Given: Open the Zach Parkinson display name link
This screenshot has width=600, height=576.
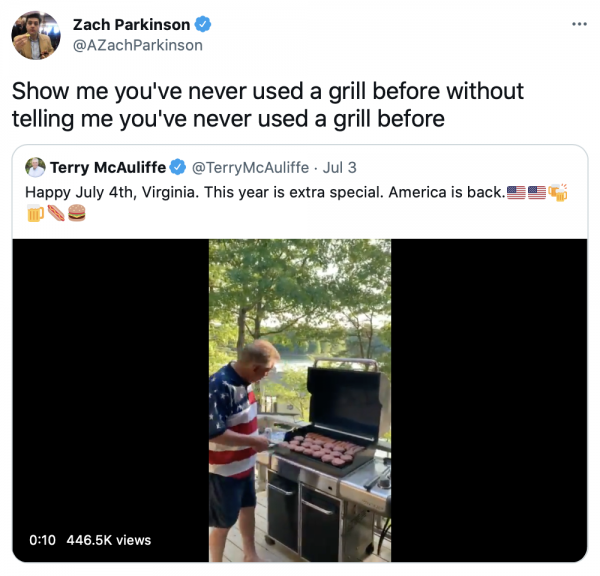Looking at the screenshot, I should pos(131,24).
